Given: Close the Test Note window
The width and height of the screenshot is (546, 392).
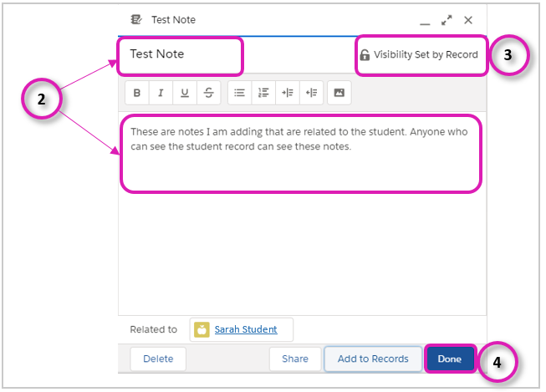Looking at the screenshot, I should tap(468, 20).
